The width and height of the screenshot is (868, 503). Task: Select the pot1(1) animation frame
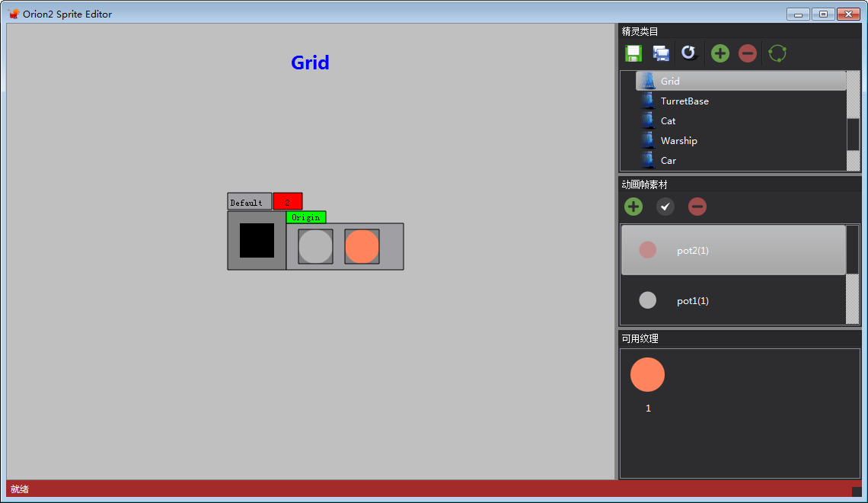692,301
